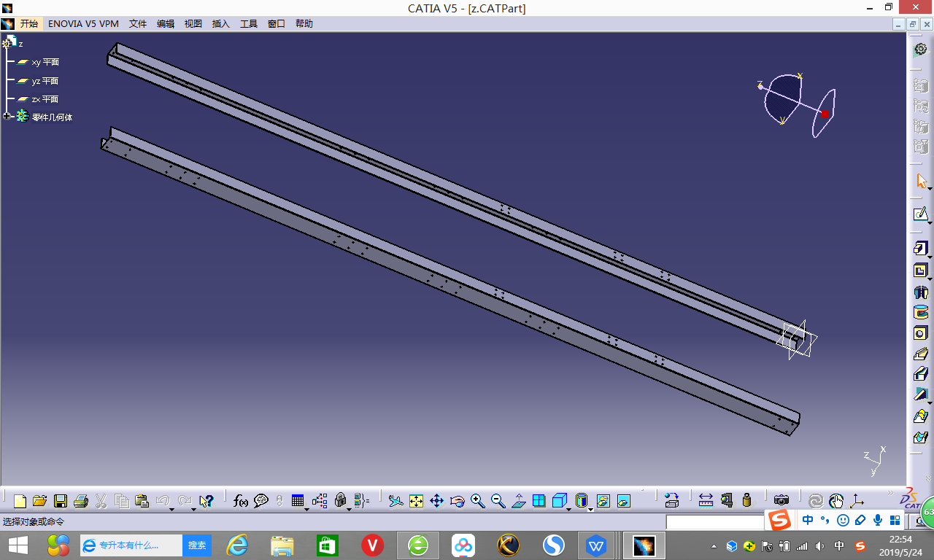Select the Pan view tool

[436, 501]
